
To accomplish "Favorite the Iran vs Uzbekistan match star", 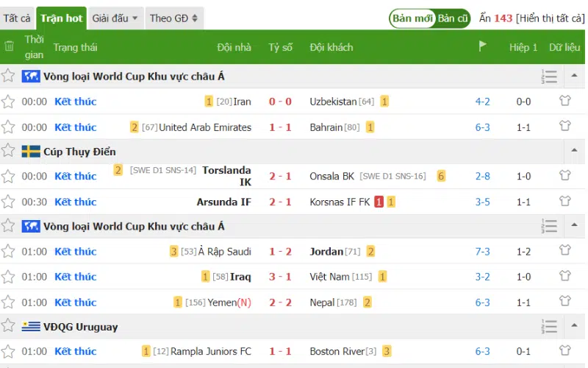I will (8, 102).
